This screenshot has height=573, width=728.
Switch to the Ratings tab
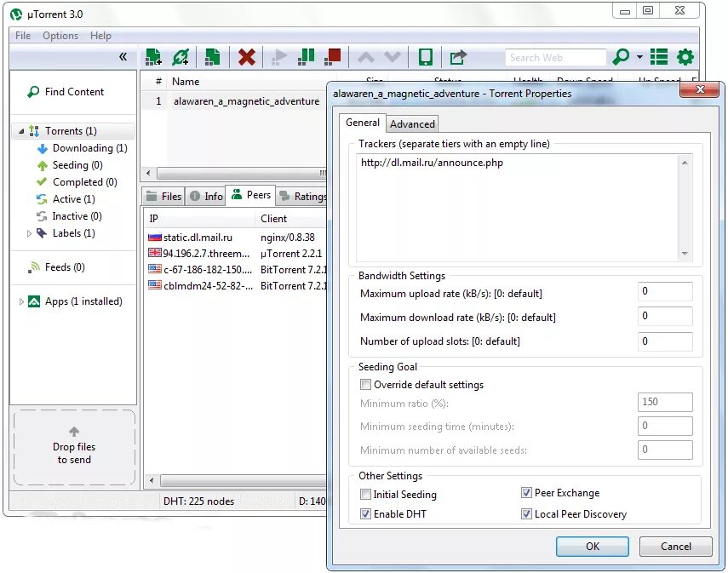[303, 197]
